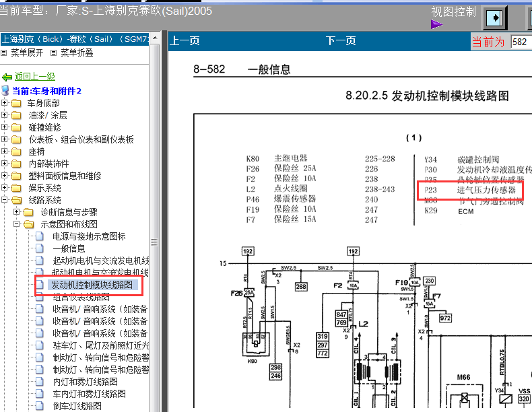Click the view control arrow button

coord(495,18)
